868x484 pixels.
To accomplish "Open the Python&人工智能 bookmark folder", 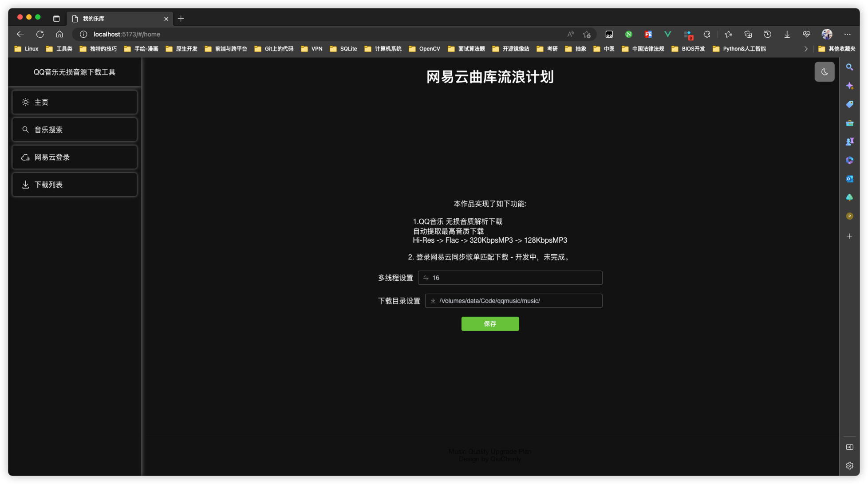I will 739,49.
